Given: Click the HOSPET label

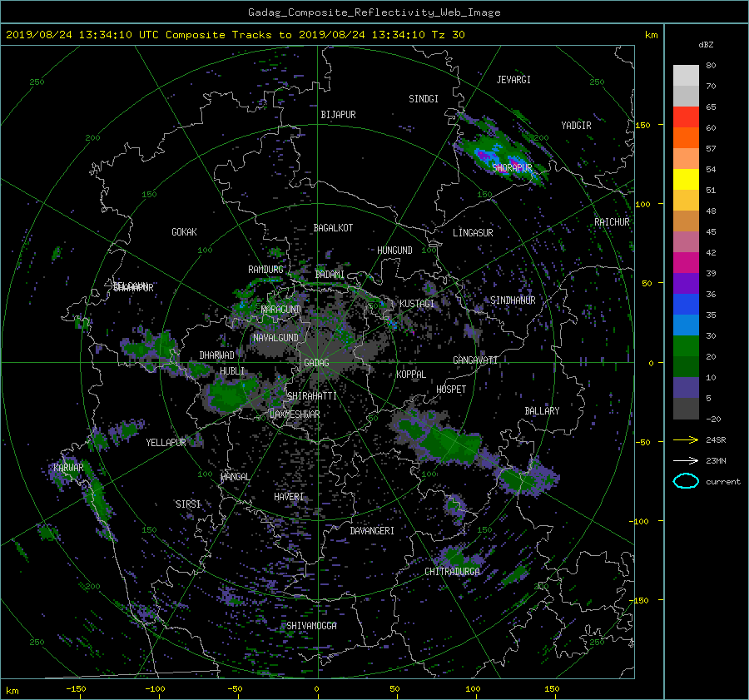Looking at the screenshot, I should pyautogui.click(x=451, y=390).
